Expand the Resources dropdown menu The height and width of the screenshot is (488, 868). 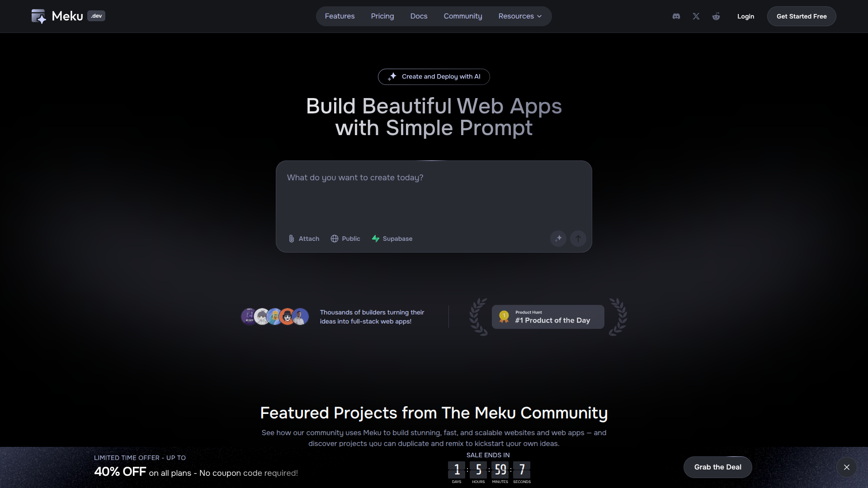[x=520, y=16]
